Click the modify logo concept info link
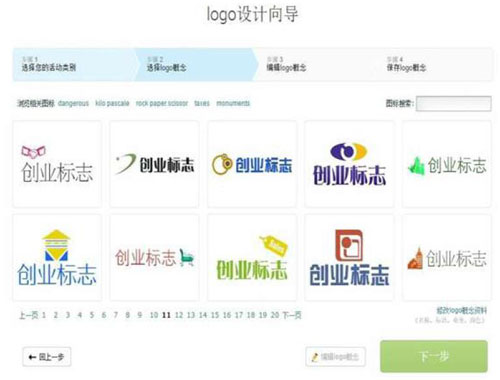This screenshot has height=380, width=500. click(x=461, y=310)
